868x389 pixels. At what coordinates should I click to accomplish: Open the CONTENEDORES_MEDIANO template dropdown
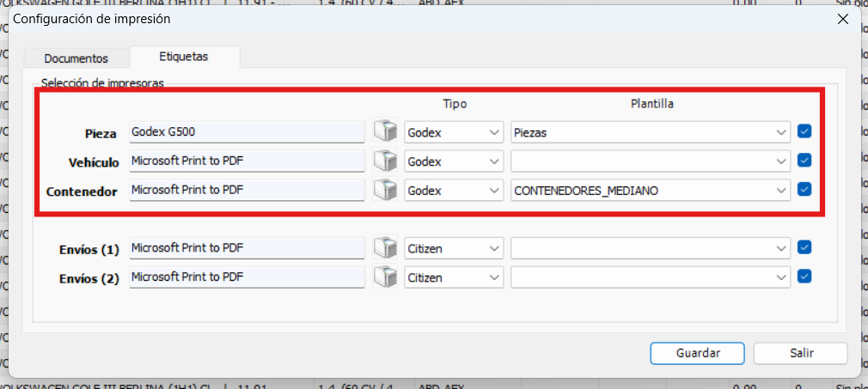(x=650, y=191)
